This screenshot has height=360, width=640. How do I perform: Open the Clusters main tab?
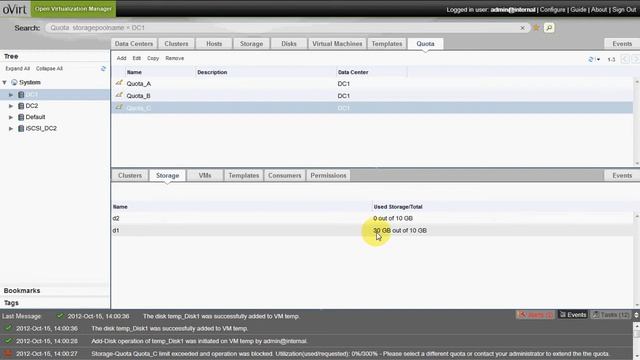click(176, 44)
